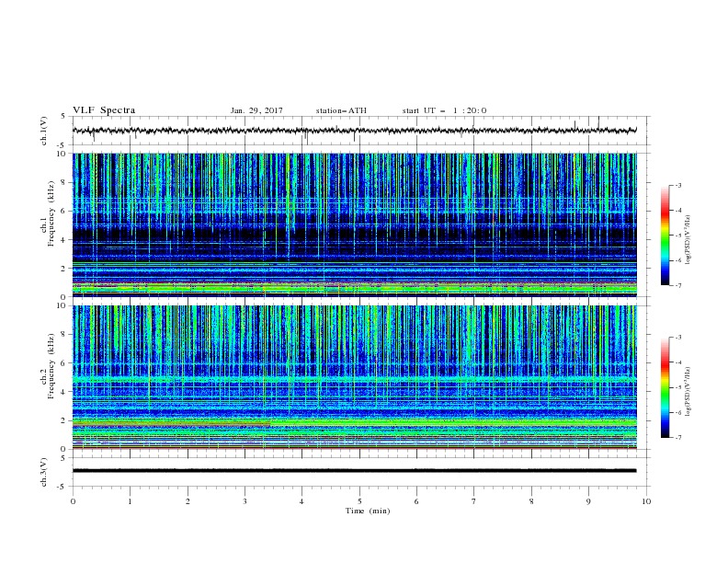
Task: Click the ch.2 "Frequency (kHz)" axis label
Action: point(51,366)
